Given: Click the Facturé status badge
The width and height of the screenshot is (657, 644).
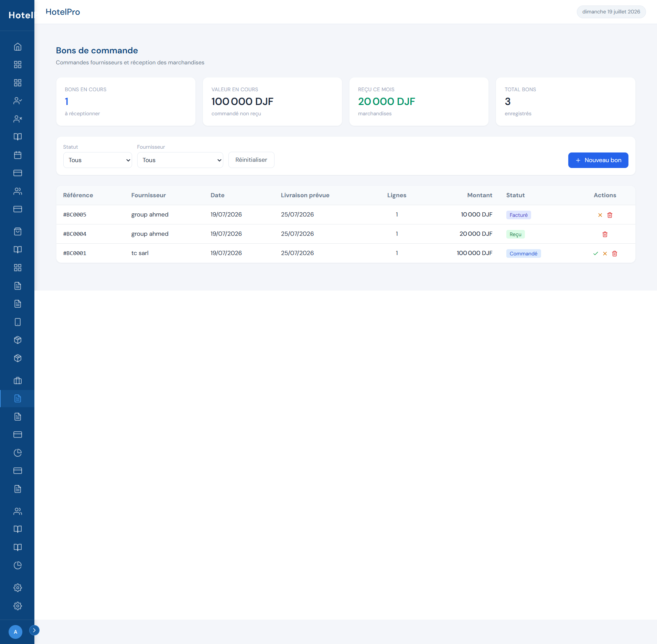Looking at the screenshot, I should click(x=518, y=215).
